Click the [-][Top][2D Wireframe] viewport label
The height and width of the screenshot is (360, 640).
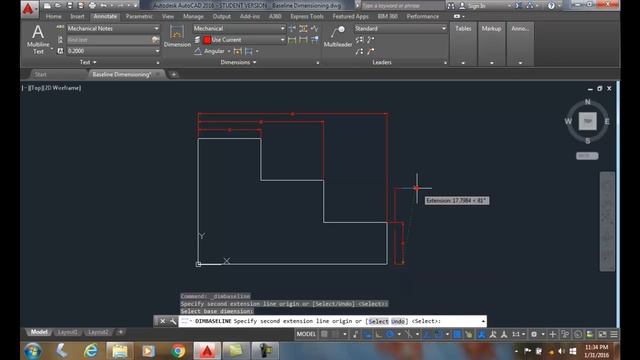click(x=52, y=88)
